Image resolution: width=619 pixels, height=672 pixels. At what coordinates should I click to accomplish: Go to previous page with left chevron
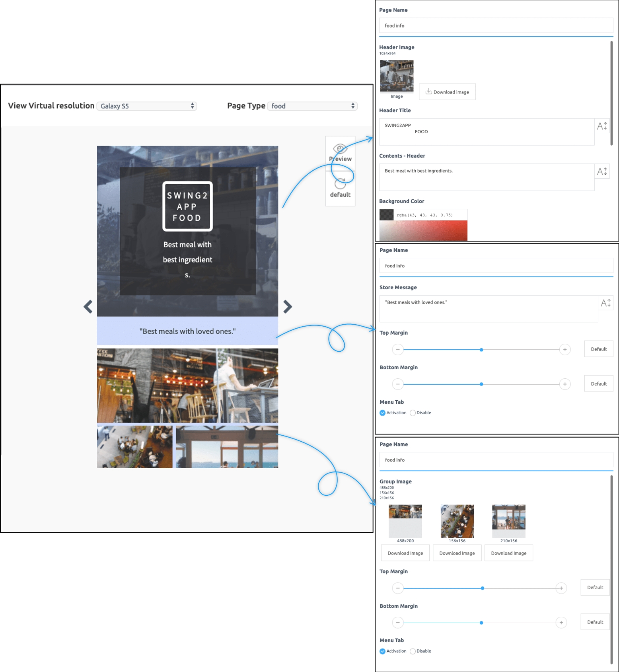click(x=88, y=307)
